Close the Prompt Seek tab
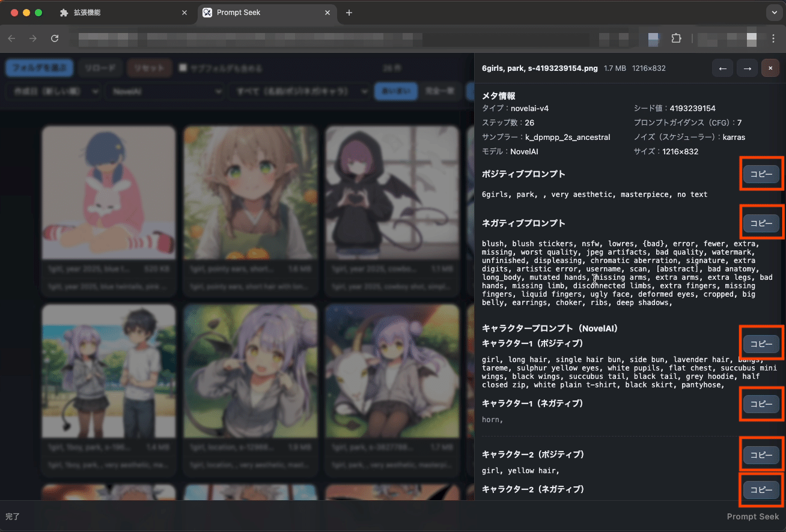 pyautogui.click(x=328, y=13)
